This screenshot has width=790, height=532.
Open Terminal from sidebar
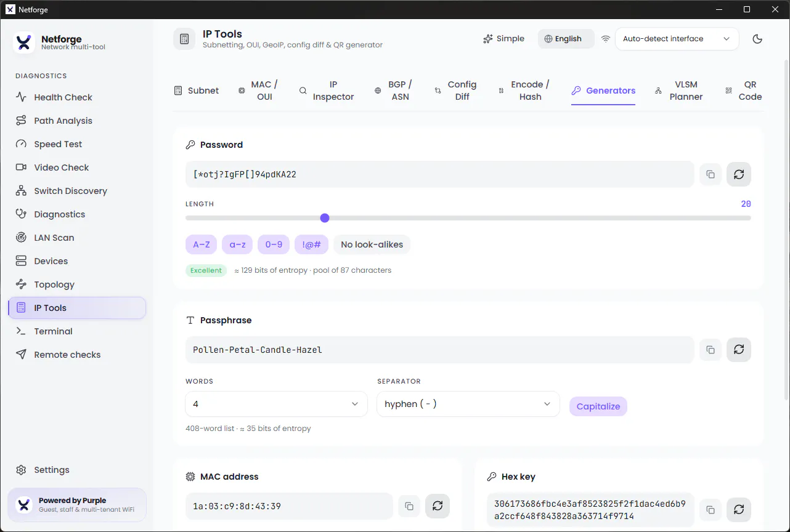(77, 331)
